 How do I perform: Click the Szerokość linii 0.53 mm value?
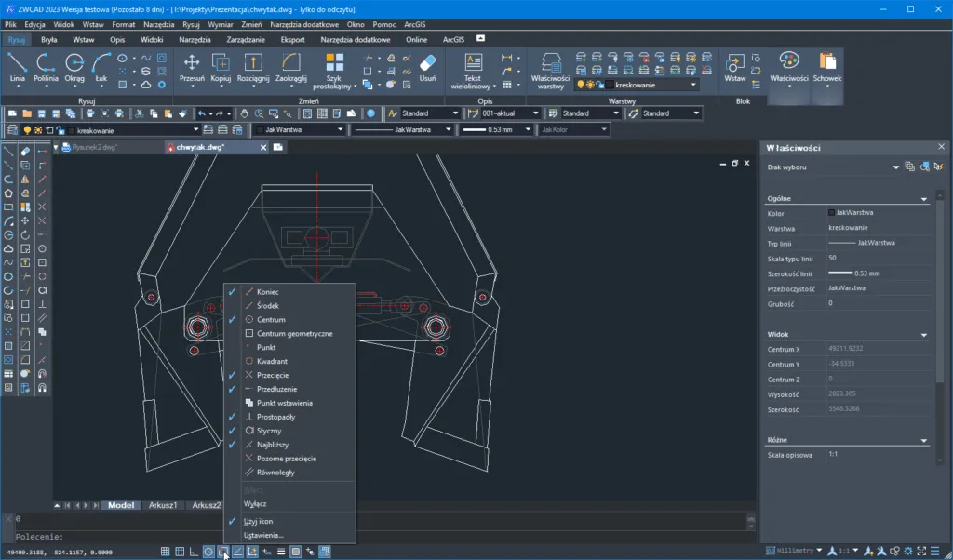point(878,273)
